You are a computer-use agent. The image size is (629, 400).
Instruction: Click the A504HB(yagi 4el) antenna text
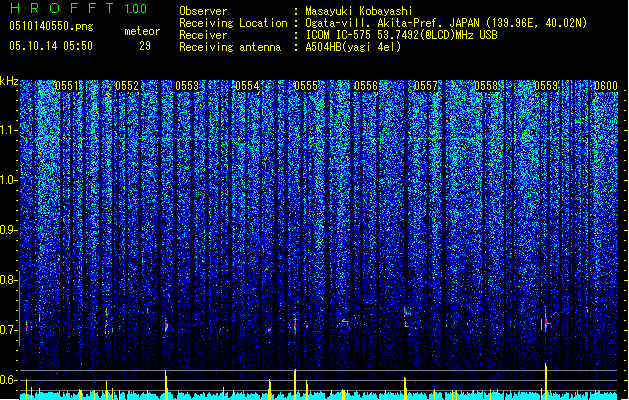353,47
